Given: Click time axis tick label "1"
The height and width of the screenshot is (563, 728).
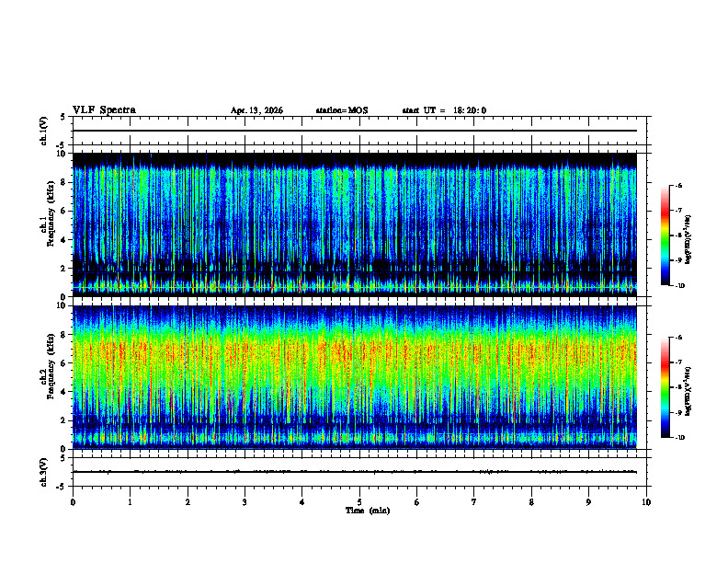Looking at the screenshot, I should pyautogui.click(x=130, y=502).
